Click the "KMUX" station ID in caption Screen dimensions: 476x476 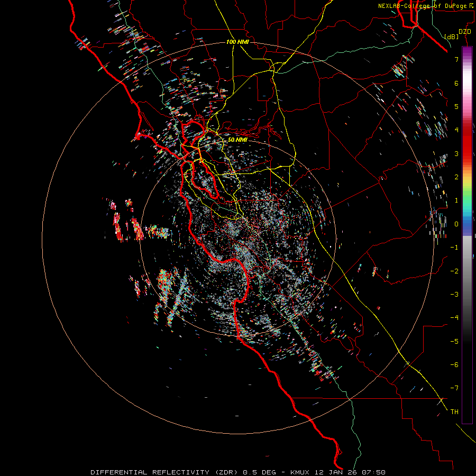(300, 472)
